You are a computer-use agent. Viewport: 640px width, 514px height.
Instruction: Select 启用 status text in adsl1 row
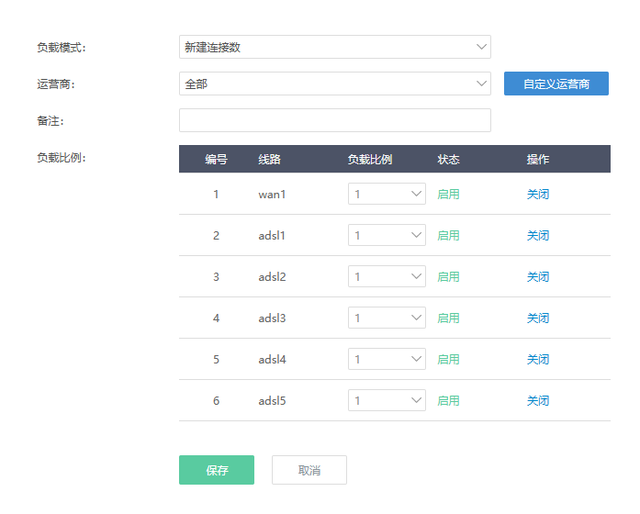tap(448, 235)
